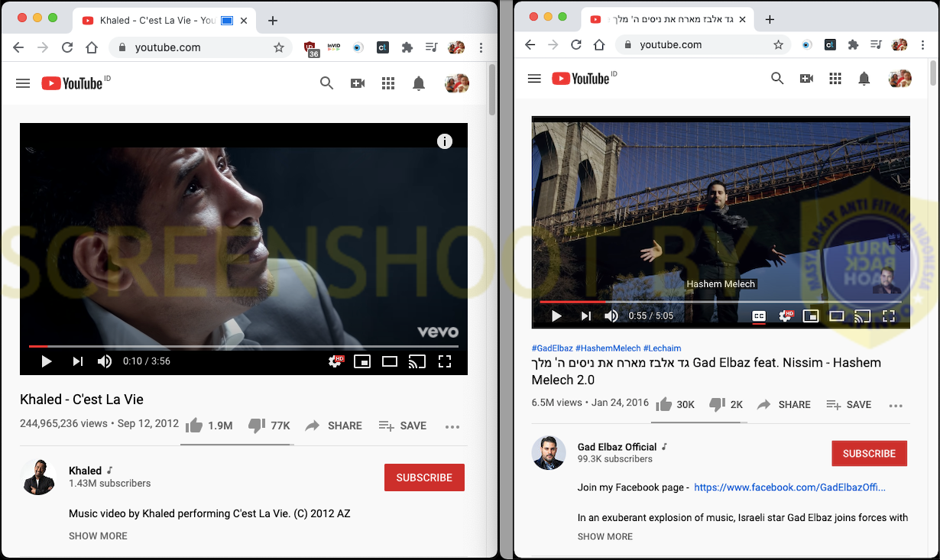This screenshot has width=940, height=560.
Task: Mute volume in Khaled video player
Action: [x=105, y=361]
